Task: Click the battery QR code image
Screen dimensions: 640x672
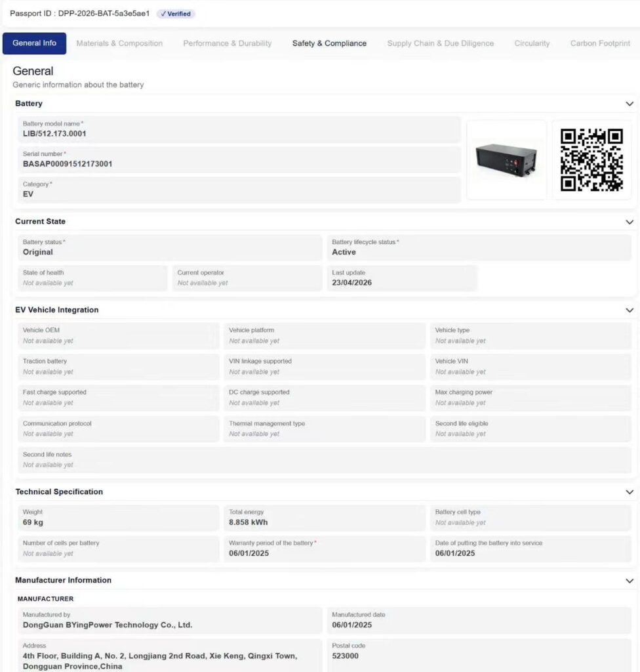Action: [591, 160]
